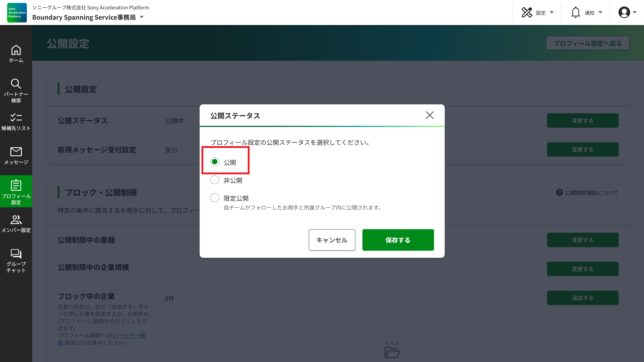This screenshot has width=644, height=362.
Task: Close the 公開ステータス dialog
Action: point(430,115)
